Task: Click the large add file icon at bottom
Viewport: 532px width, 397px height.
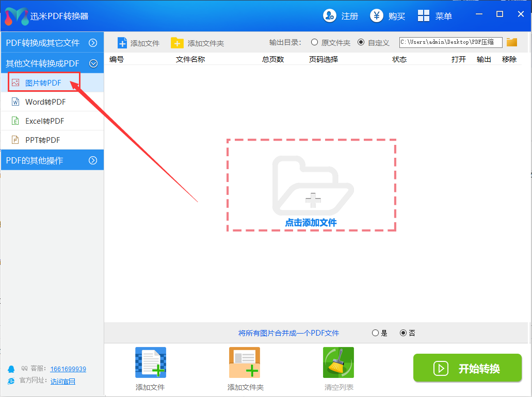Action: click(150, 362)
